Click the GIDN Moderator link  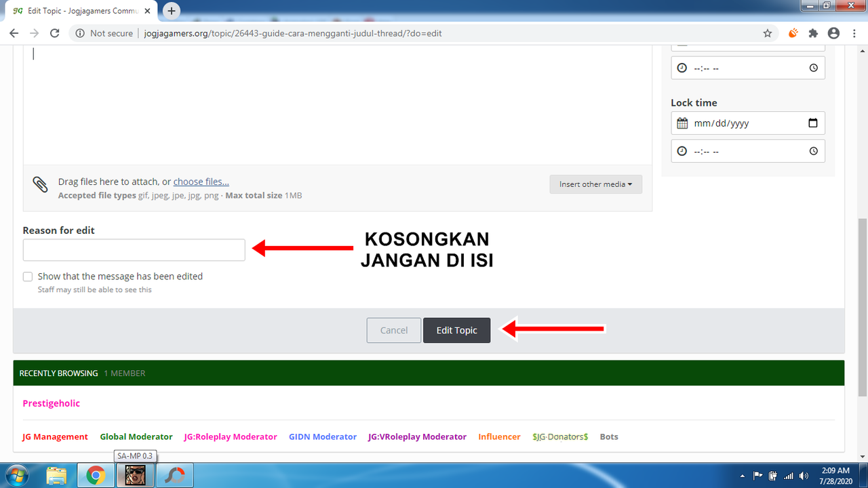pyautogui.click(x=323, y=436)
